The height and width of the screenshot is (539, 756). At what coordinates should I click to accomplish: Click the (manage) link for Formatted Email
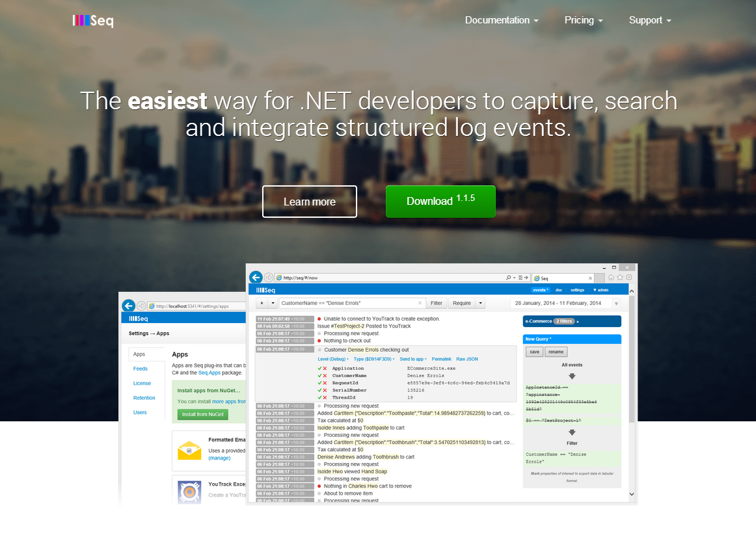(x=219, y=458)
